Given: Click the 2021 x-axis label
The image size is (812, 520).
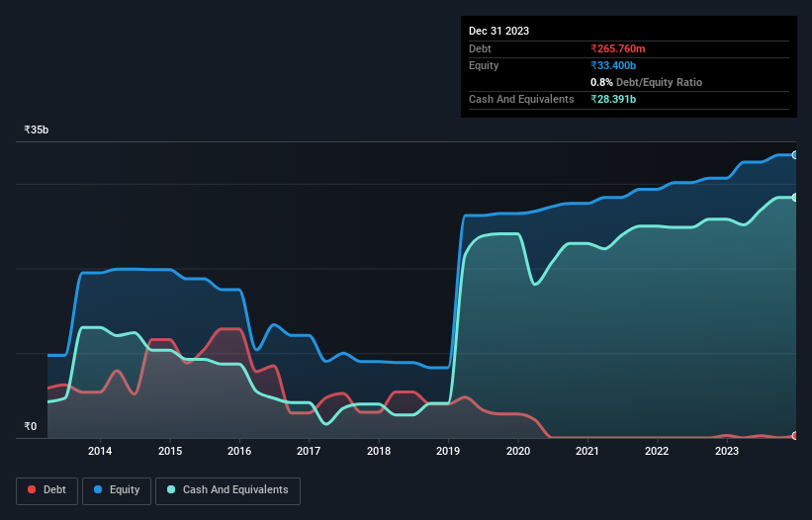Looking at the screenshot, I should click(587, 451).
